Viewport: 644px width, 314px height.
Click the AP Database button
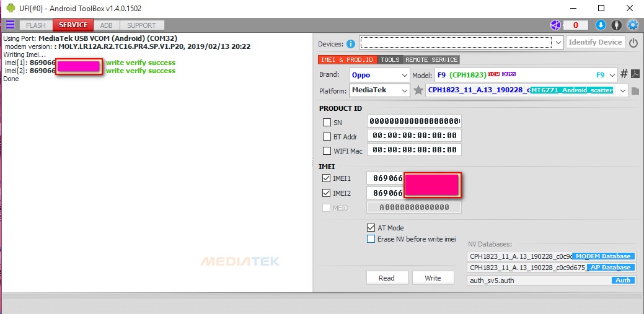click(611, 267)
